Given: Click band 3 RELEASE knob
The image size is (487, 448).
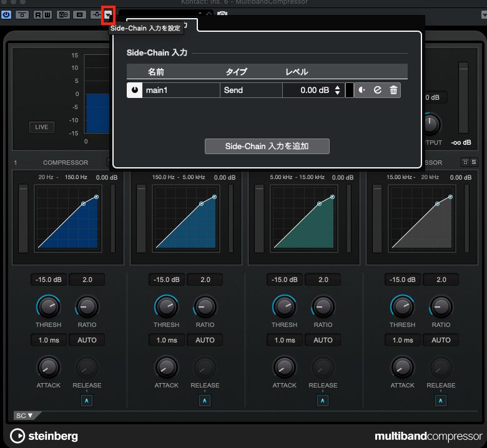Looking at the screenshot, I should click(323, 368).
